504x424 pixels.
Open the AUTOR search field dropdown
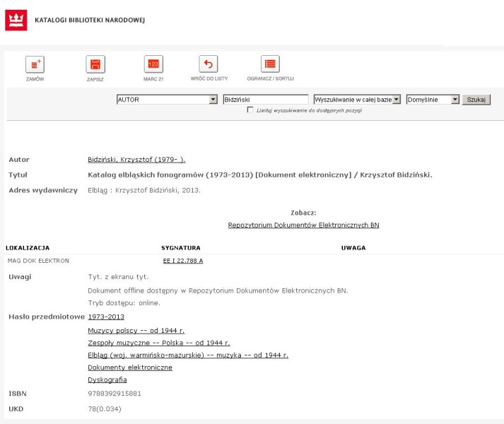tap(167, 100)
